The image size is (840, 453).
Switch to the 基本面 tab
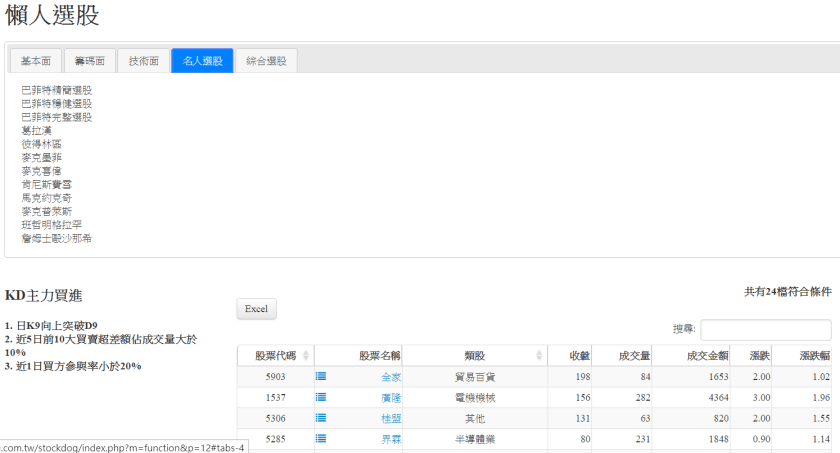click(x=36, y=61)
